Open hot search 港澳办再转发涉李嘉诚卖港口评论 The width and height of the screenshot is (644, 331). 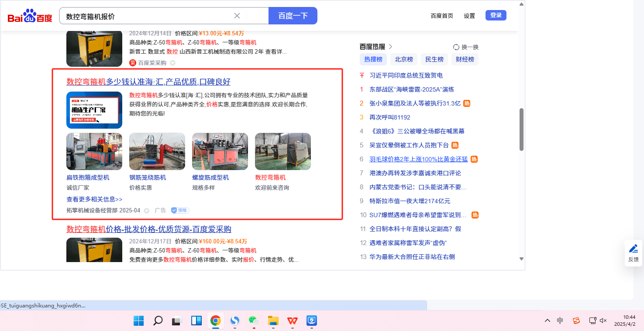(415, 173)
